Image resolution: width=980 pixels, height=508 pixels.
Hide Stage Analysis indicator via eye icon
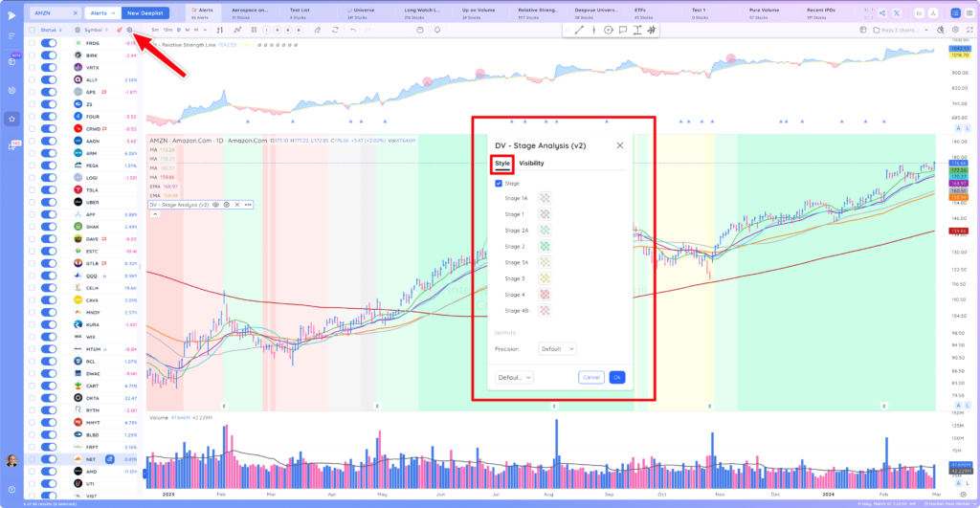click(215, 205)
